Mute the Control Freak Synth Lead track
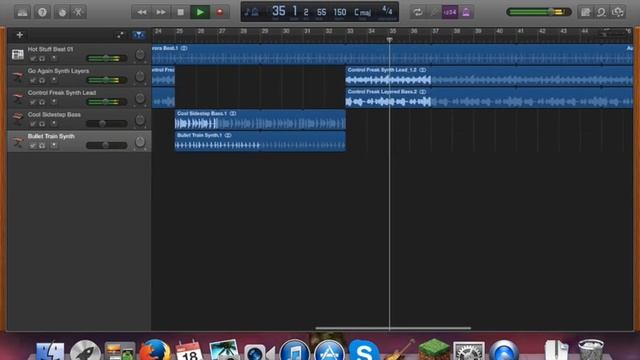Viewport: 640px width, 360px height. [33, 102]
